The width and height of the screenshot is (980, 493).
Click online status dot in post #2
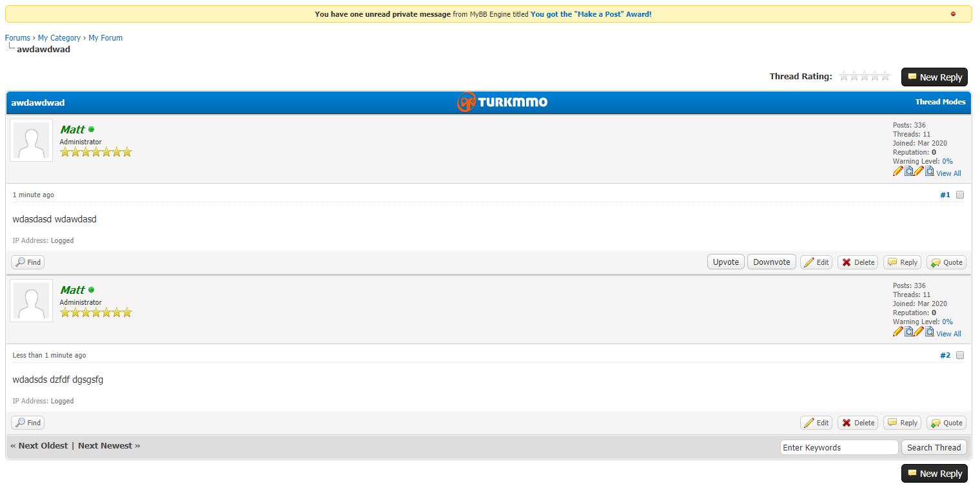[x=91, y=290]
